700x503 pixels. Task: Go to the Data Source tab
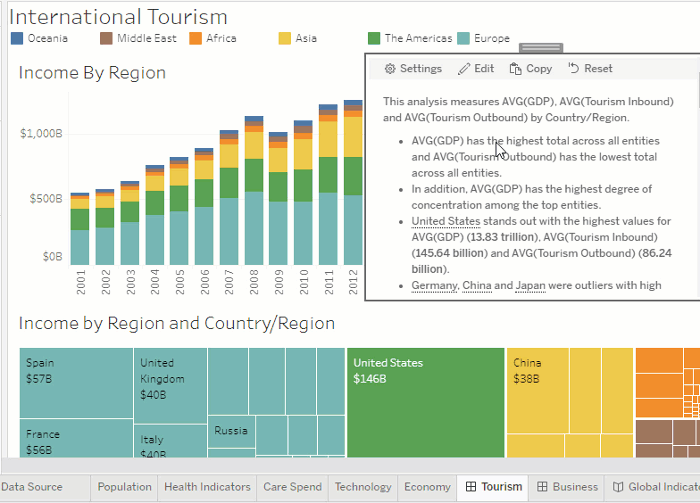(x=32, y=487)
